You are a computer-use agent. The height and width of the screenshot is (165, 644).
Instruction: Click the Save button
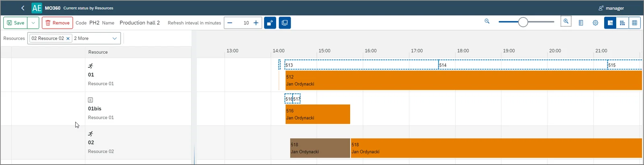[x=15, y=23]
